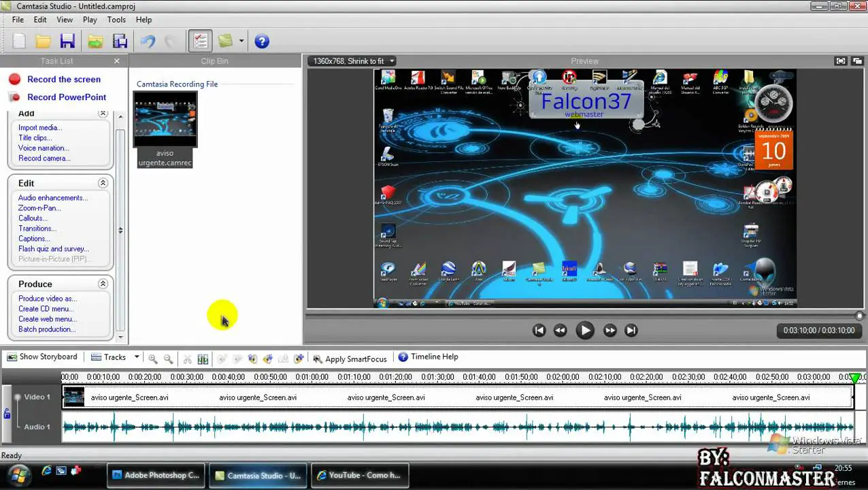Screen dimensions: 868x490
Task: Open Title clips from the task list
Action: 35,138
